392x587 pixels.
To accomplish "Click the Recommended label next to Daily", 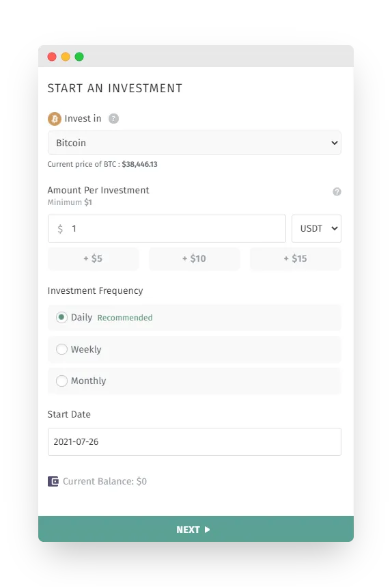I will (x=125, y=318).
